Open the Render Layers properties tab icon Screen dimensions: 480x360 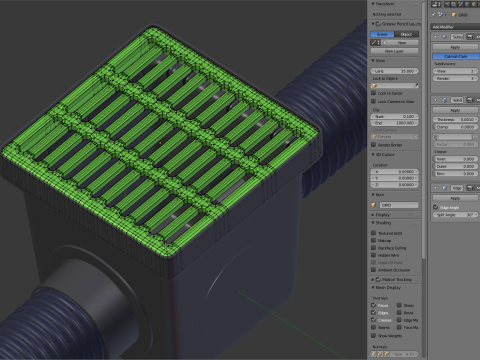pos(454,4)
